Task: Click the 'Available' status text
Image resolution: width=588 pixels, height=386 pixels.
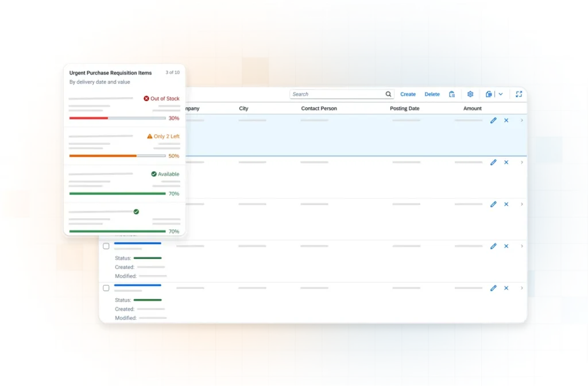Action: (169, 174)
